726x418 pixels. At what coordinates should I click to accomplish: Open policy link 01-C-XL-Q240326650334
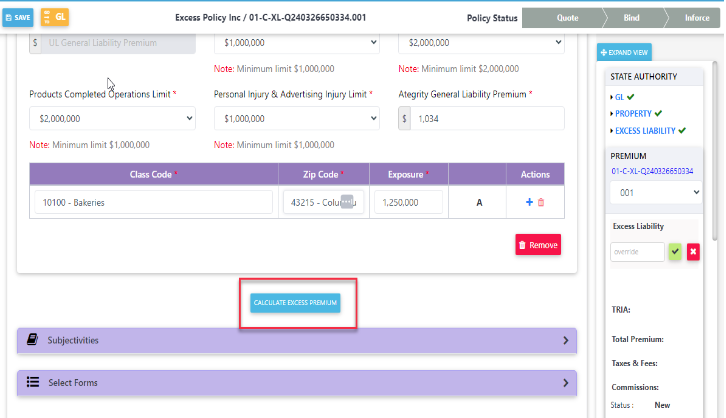tap(652, 171)
